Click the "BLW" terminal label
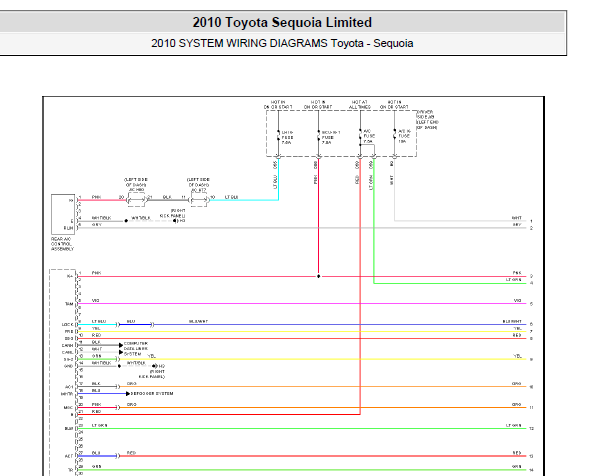Screen dimensions: 600x476 click(x=68, y=429)
